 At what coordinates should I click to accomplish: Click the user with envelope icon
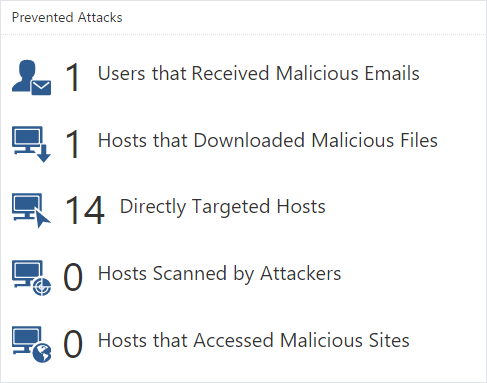[31, 78]
